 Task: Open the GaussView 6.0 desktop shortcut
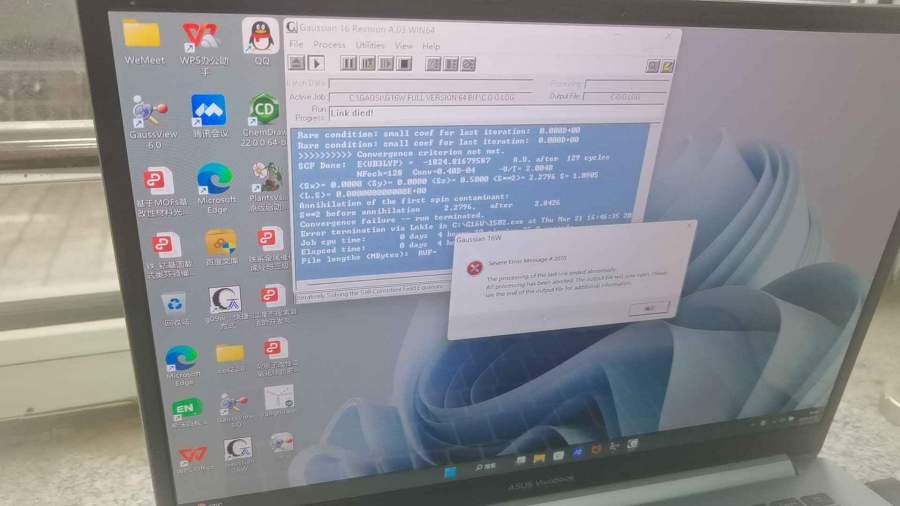tap(151, 122)
